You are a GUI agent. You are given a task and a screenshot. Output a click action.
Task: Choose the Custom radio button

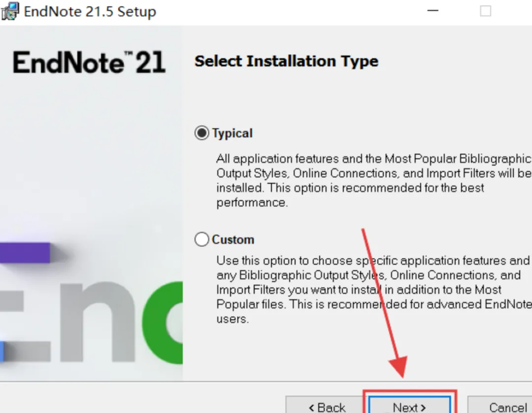coord(201,239)
